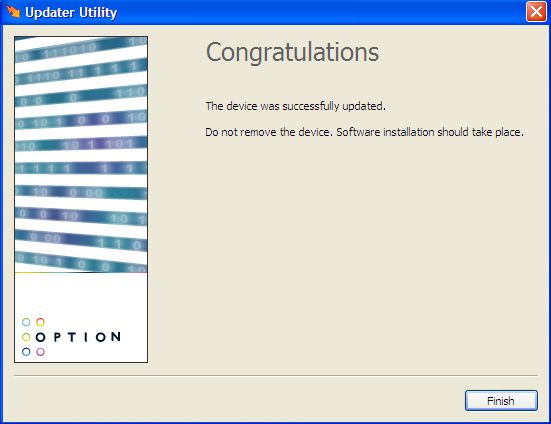
Task: Click the Updater Utility title bar icon
Action: (x=13, y=12)
